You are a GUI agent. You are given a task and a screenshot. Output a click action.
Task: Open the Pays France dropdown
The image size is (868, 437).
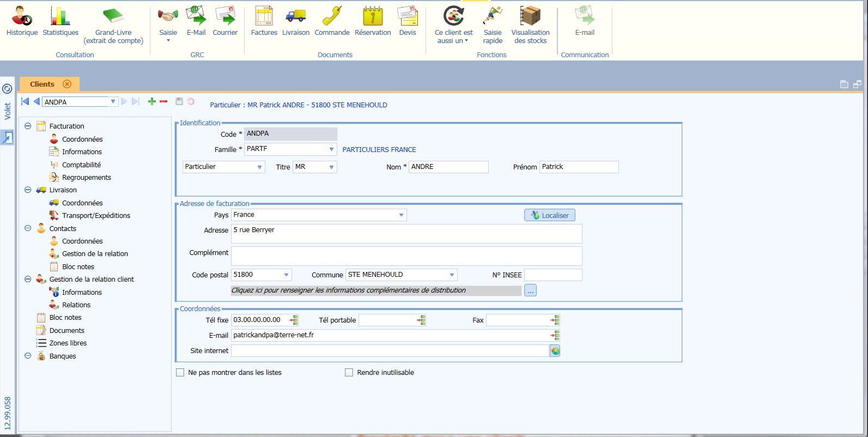pos(401,215)
